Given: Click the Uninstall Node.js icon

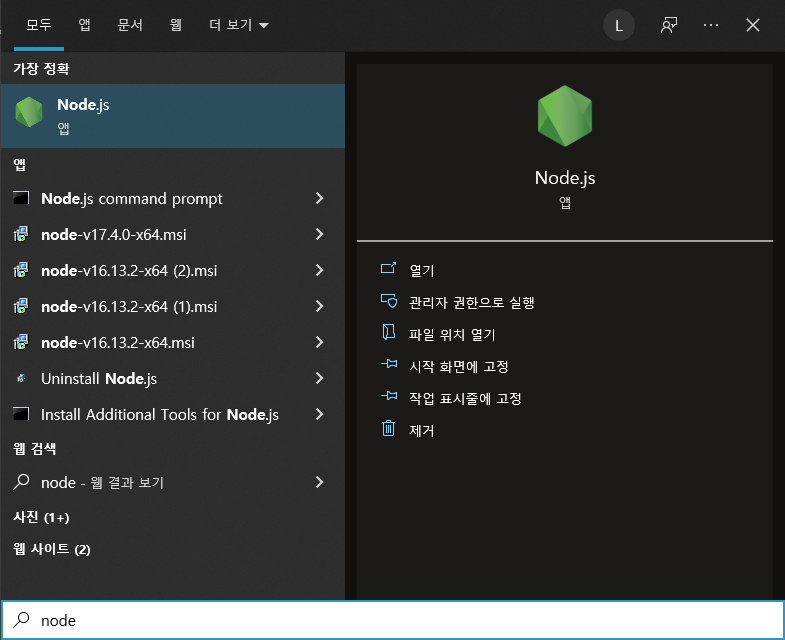Looking at the screenshot, I should 21,378.
